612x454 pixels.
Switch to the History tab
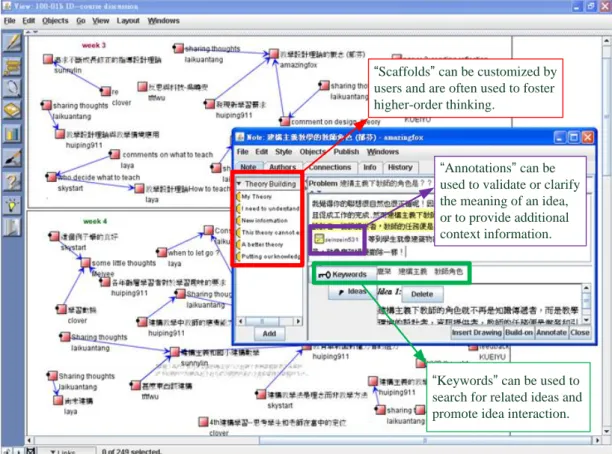coord(400,167)
